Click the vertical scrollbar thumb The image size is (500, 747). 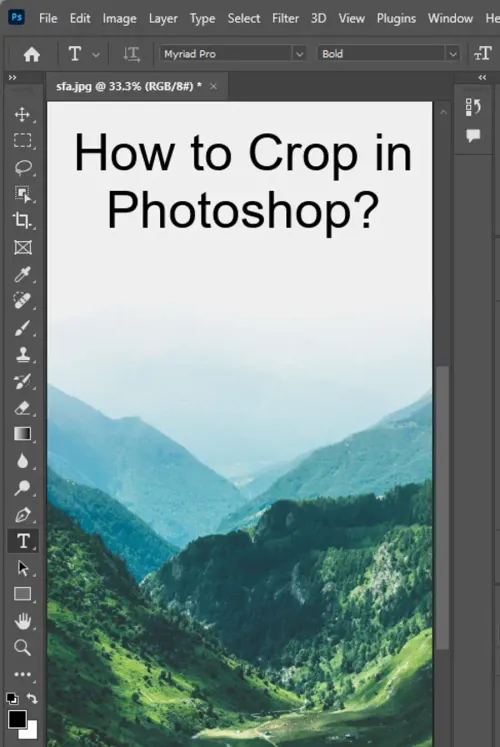[x=442, y=507]
